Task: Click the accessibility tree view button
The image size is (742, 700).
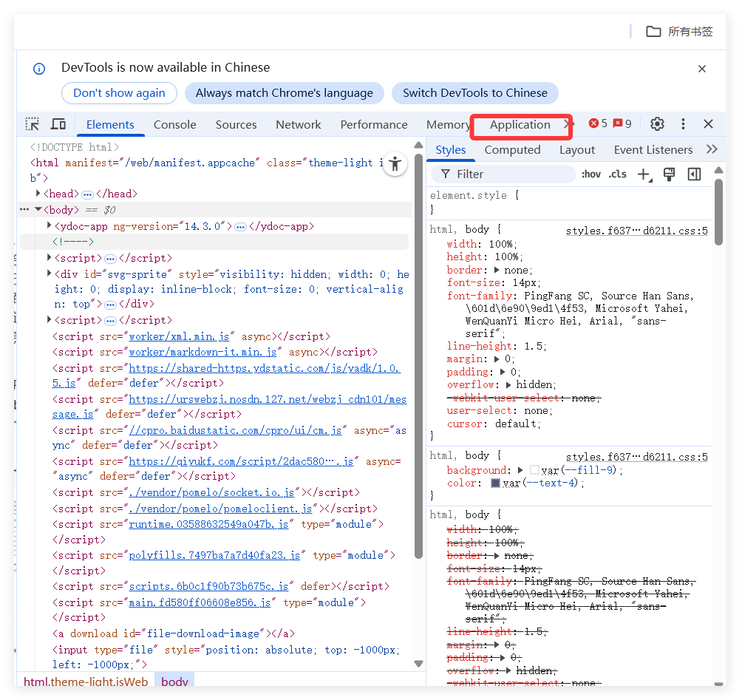Action: (x=395, y=164)
